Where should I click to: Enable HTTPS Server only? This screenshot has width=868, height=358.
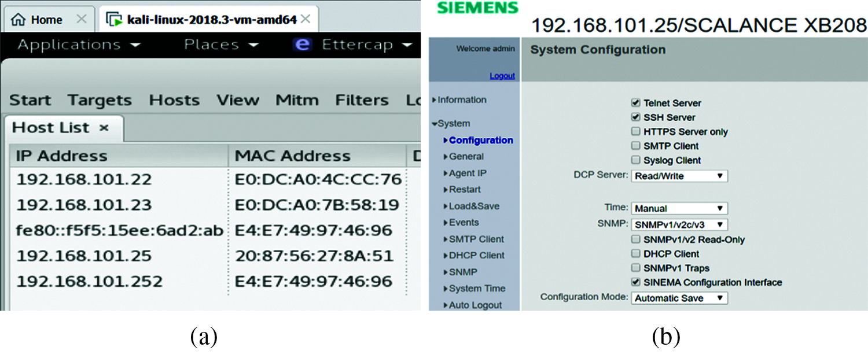tap(635, 132)
